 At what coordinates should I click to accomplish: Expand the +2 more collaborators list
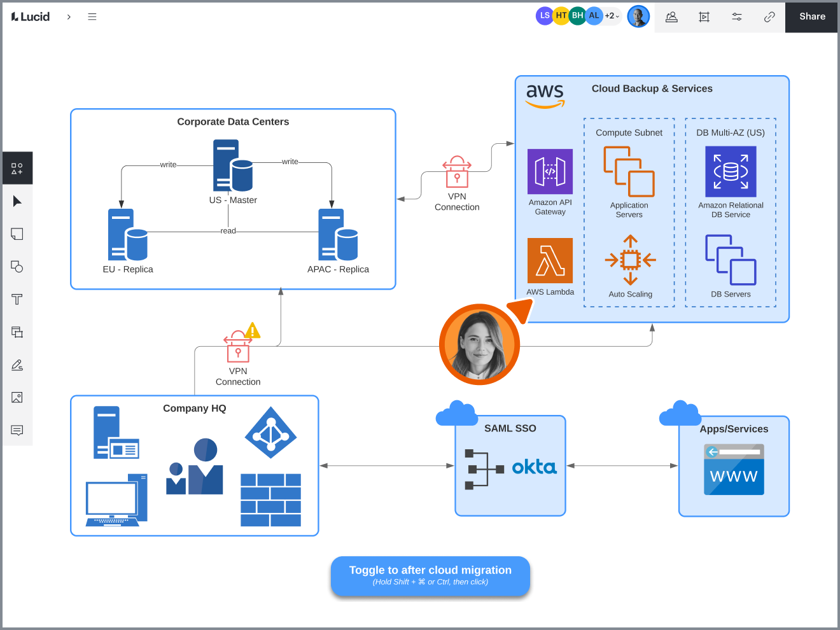[x=612, y=16]
